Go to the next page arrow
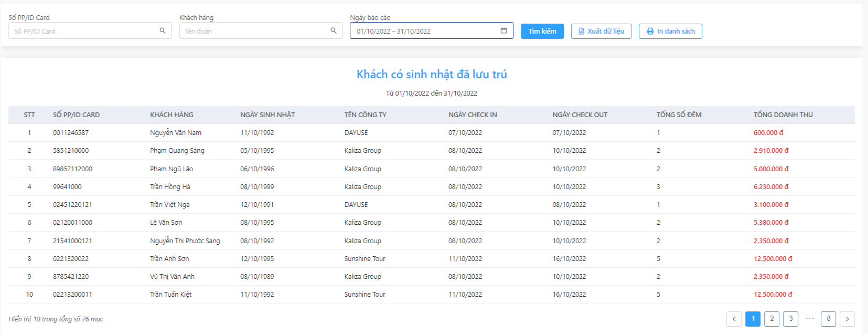 tap(847, 319)
